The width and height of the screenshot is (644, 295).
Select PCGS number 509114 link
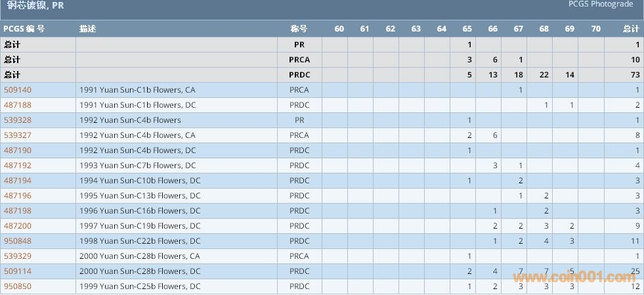point(18,271)
